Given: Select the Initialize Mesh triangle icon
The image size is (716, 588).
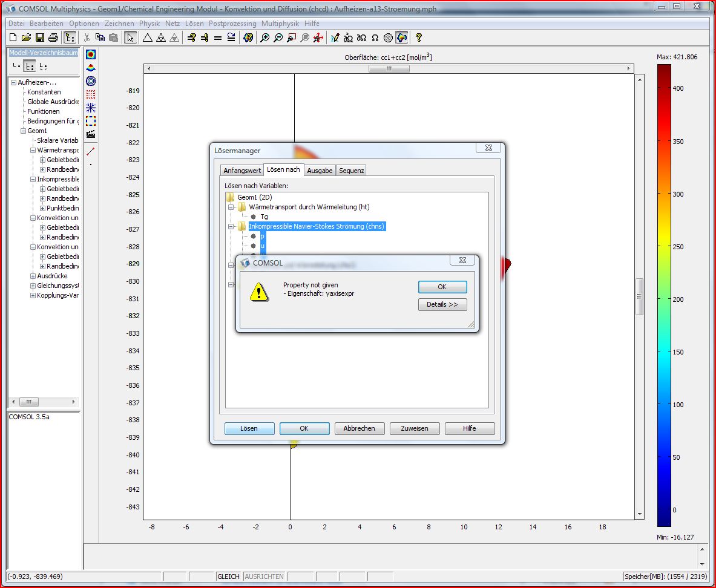Looking at the screenshot, I should click(x=147, y=38).
